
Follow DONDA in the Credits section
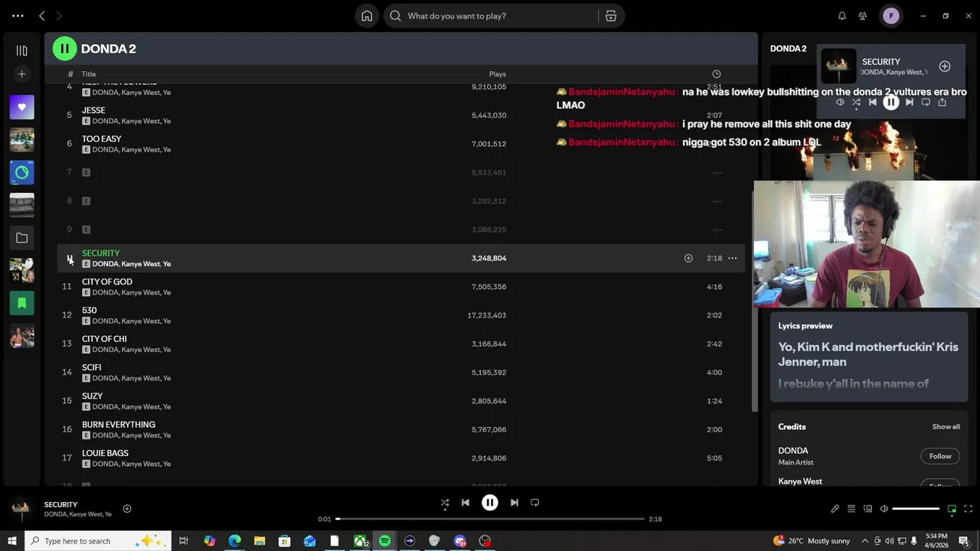[x=940, y=457]
